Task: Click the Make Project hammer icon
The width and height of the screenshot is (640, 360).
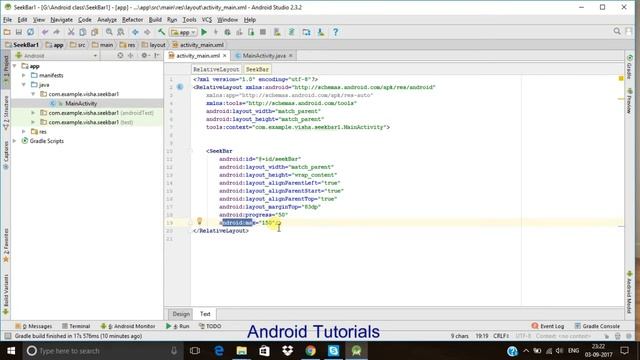Action: coord(162,32)
